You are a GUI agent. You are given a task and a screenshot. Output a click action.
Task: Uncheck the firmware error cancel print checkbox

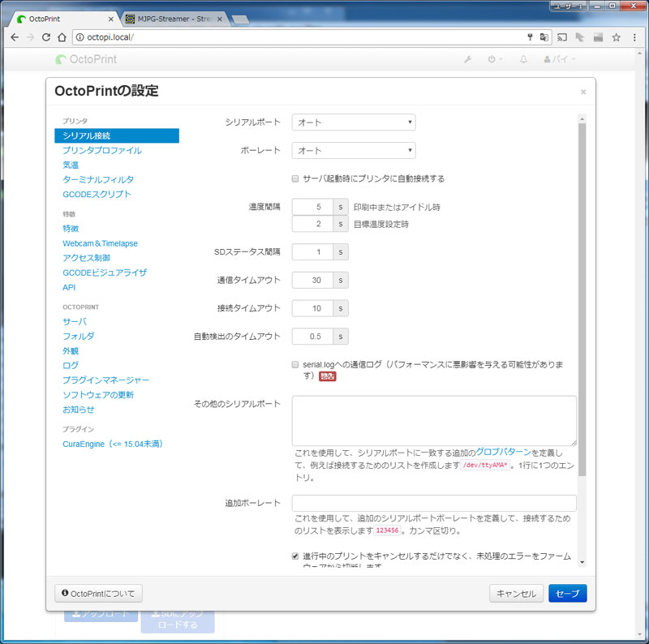pos(295,556)
